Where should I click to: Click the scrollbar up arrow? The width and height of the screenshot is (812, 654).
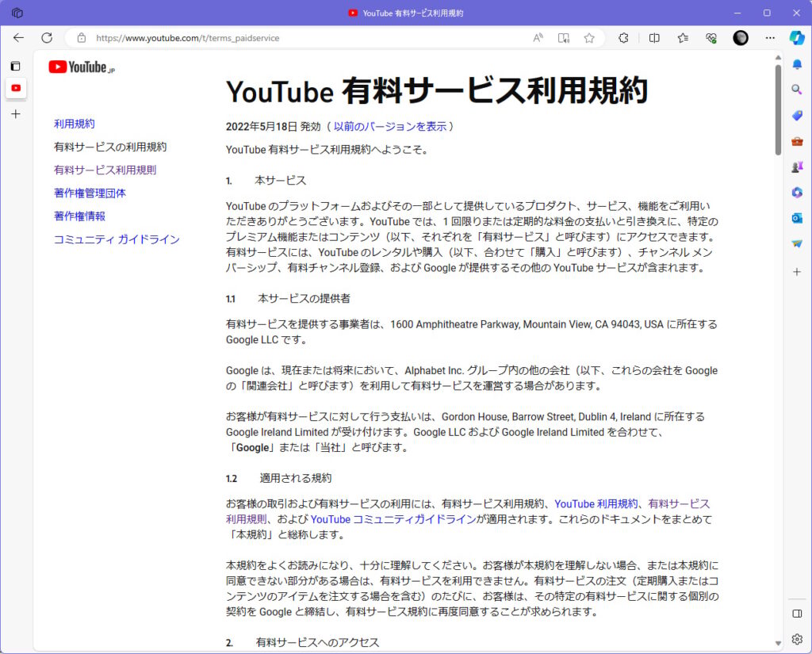tap(778, 57)
